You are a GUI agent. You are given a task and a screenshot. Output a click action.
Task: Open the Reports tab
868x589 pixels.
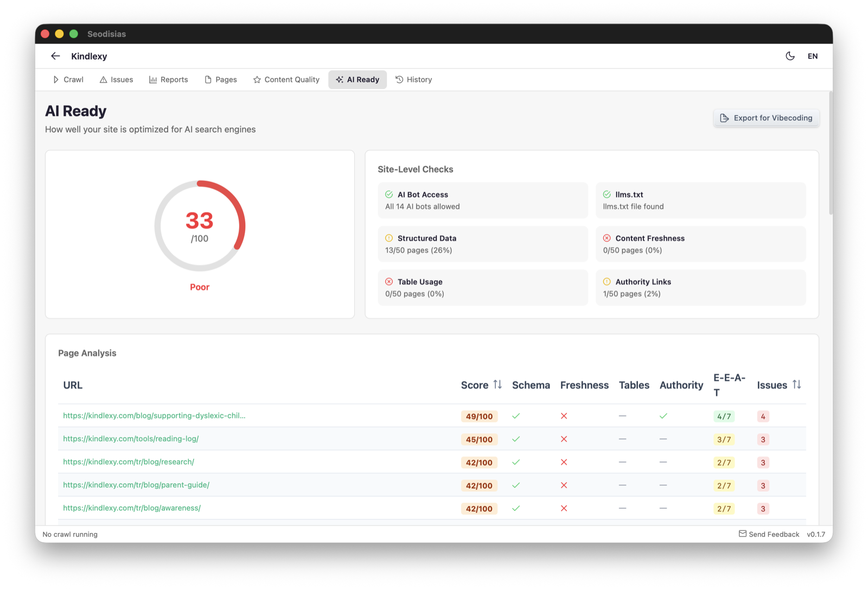(168, 79)
